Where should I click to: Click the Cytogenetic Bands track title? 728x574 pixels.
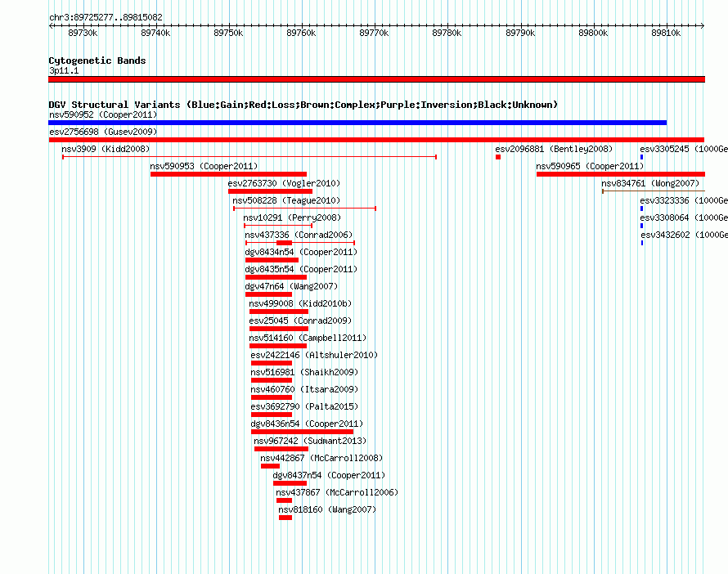point(97,61)
